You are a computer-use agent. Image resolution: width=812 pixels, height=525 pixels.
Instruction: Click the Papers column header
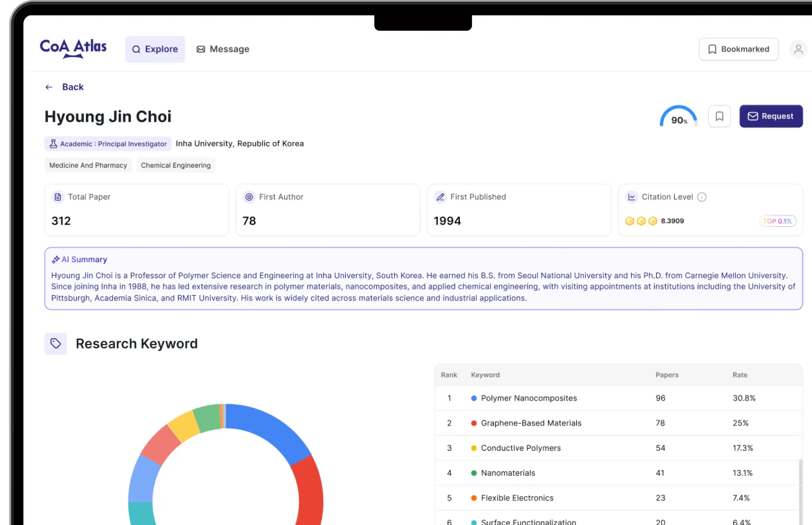667,375
